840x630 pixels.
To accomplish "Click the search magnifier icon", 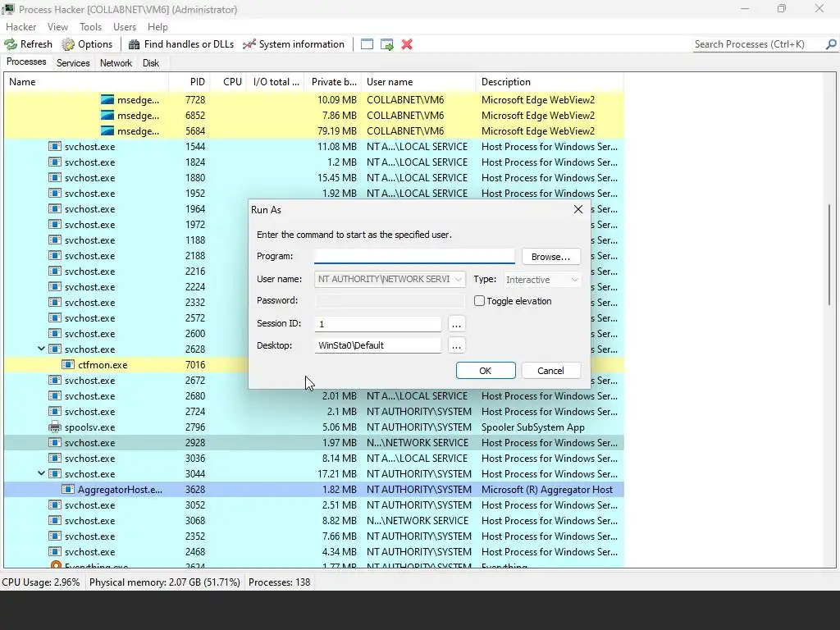I will 831,44.
